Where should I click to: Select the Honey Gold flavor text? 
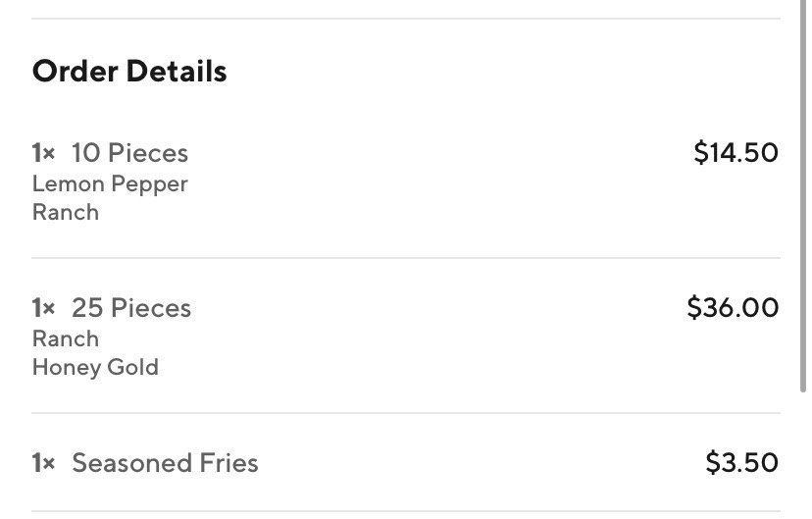pos(95,368)
